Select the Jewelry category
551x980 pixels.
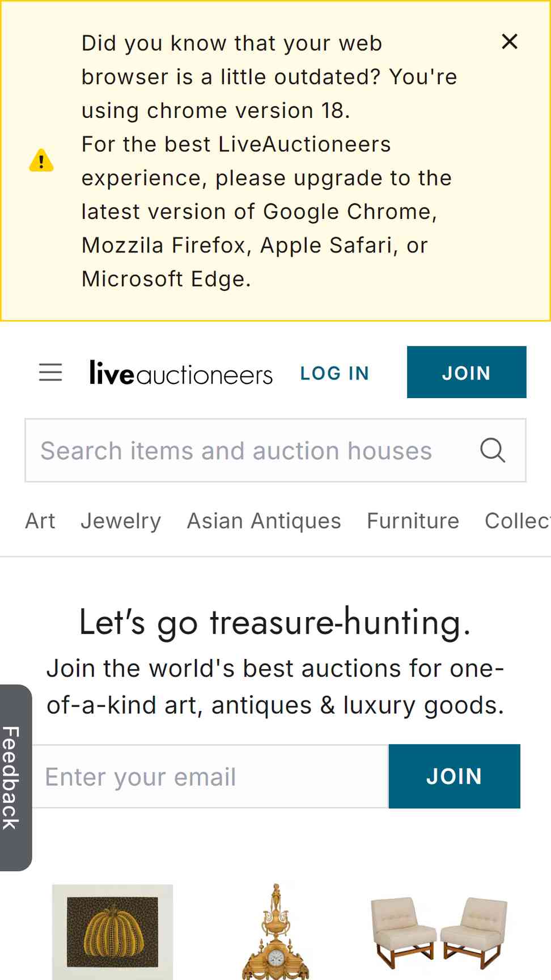(121, 521)
